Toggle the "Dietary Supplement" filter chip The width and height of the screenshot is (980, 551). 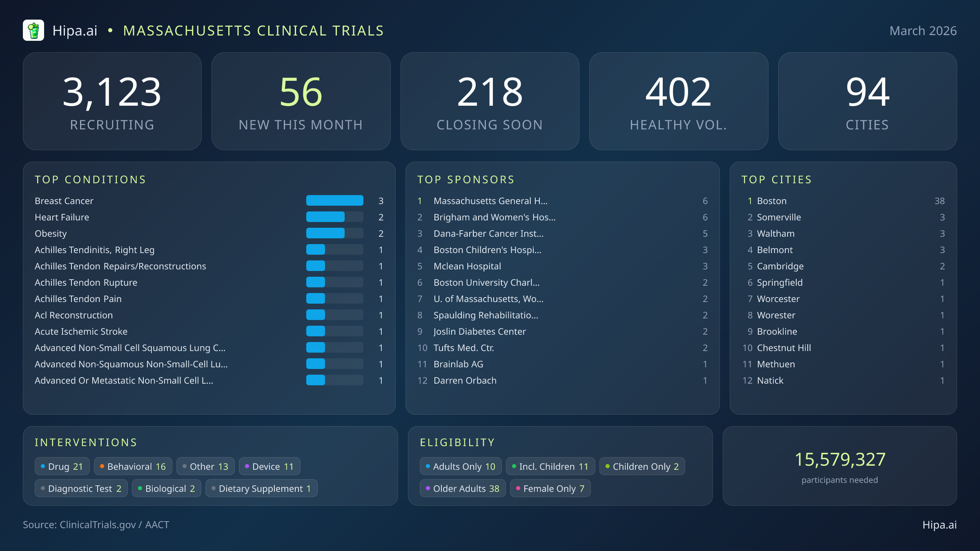tap(262, 488)
